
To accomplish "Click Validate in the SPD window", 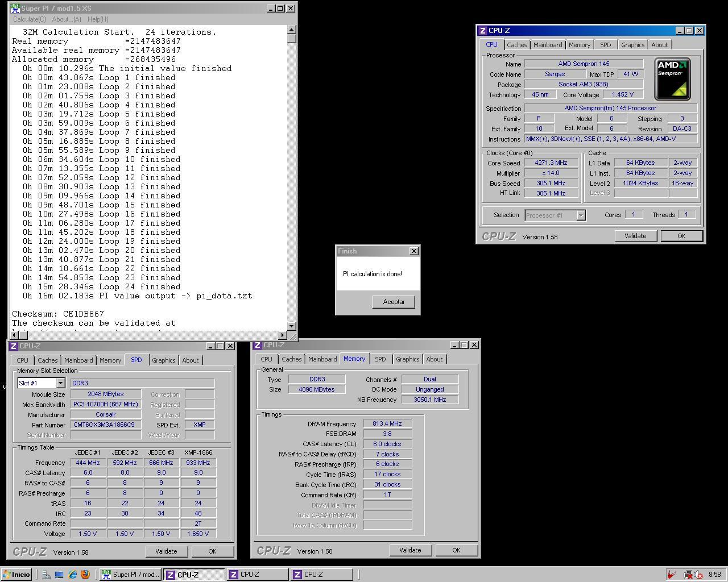I will [166, 551].
